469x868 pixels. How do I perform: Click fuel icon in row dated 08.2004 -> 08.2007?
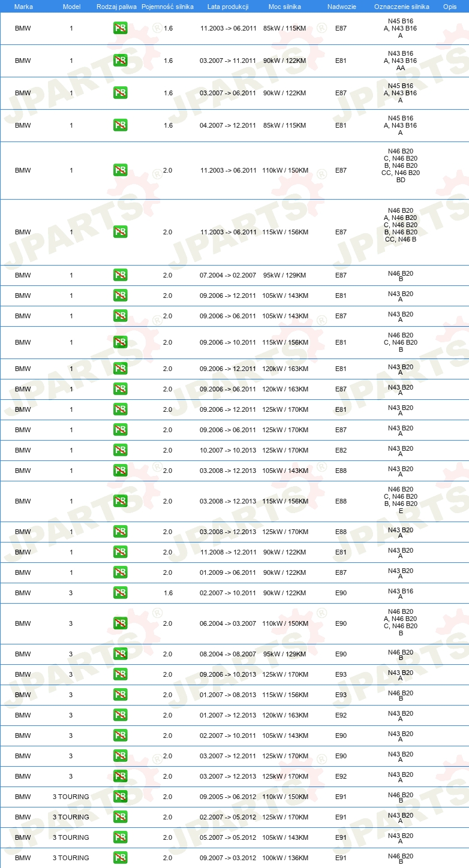click(x=120, y=654)
